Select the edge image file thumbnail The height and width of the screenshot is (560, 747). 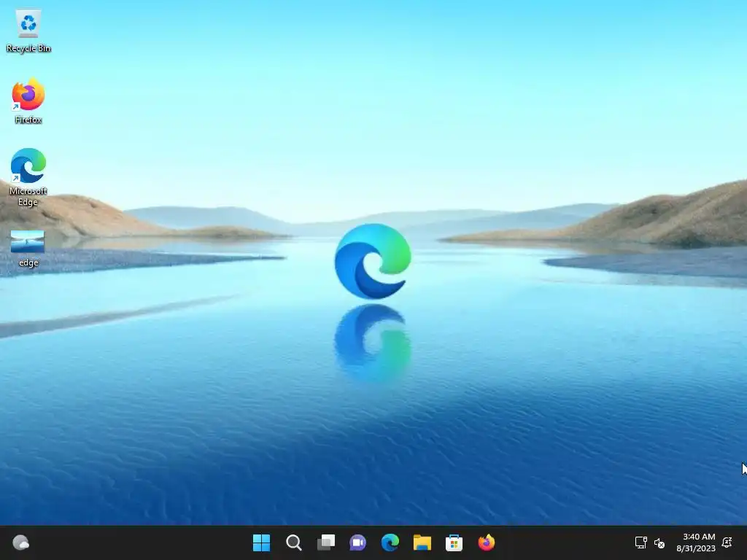click(28, 241)
